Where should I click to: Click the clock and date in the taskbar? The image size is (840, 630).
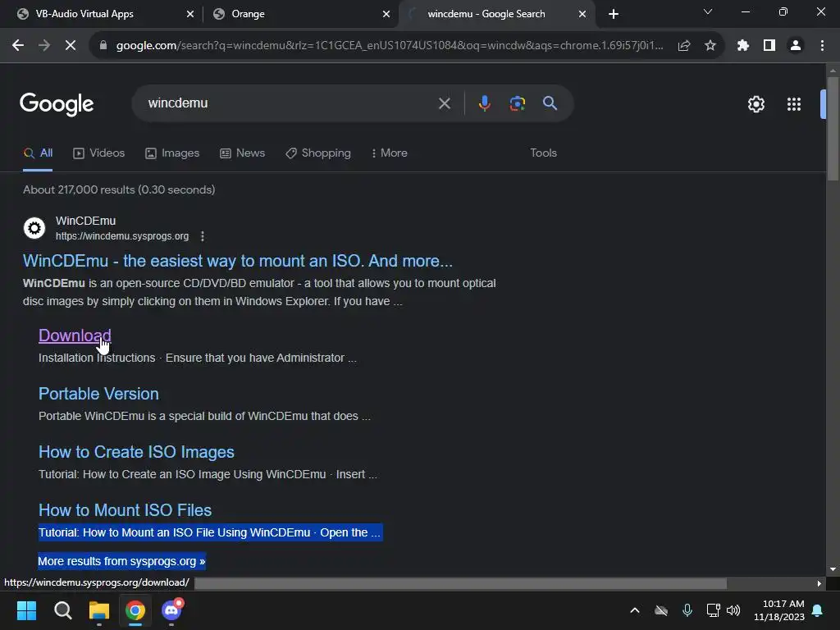(779, 610)
